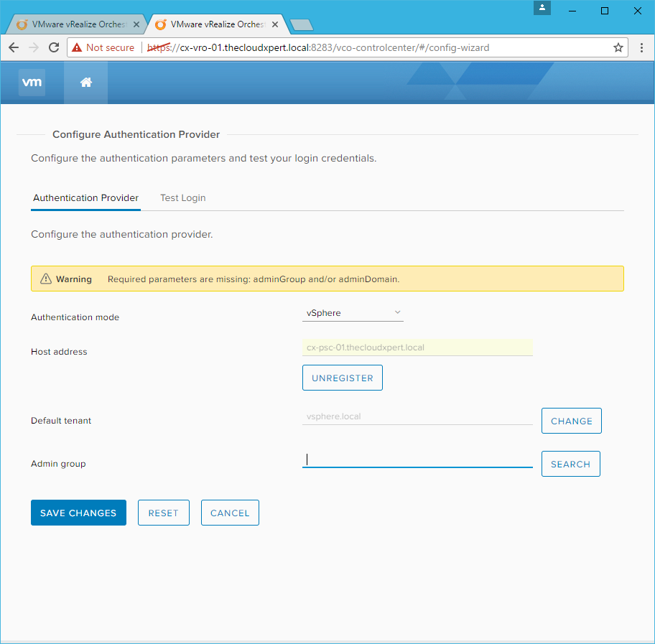Click the Not secure warning icon

(x=76, y=47)
